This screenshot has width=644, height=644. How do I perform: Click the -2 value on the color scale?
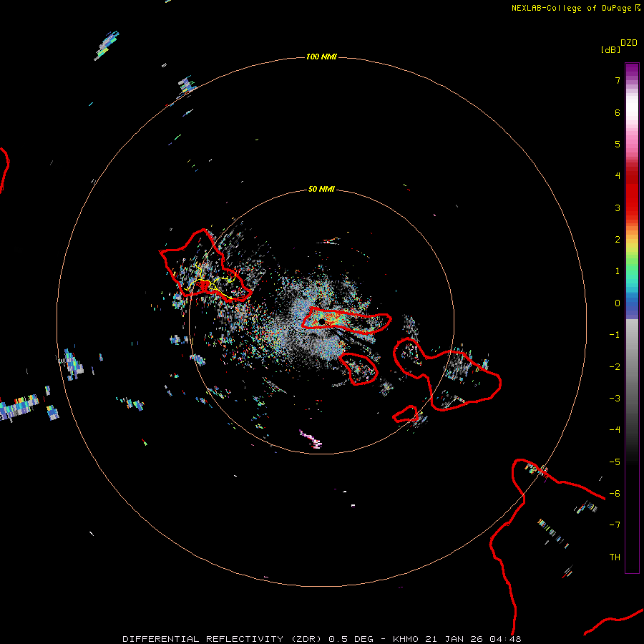tap(615, 367)
